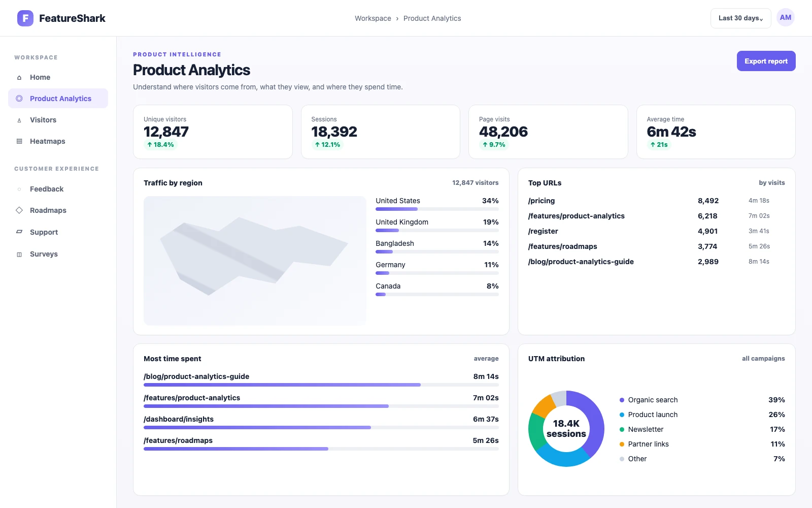This screenshot has height=508, width=812.
Task: Click the Surveys sidebar icon
Action: (x=19, y=255)
